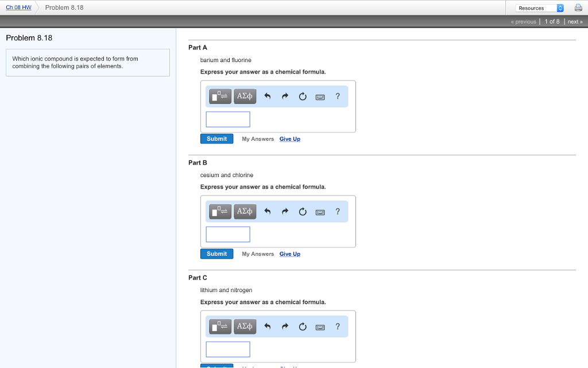Show keyboard shortcuts for Part C
Screen dimensions: 588x368
[x=320, y=327]
